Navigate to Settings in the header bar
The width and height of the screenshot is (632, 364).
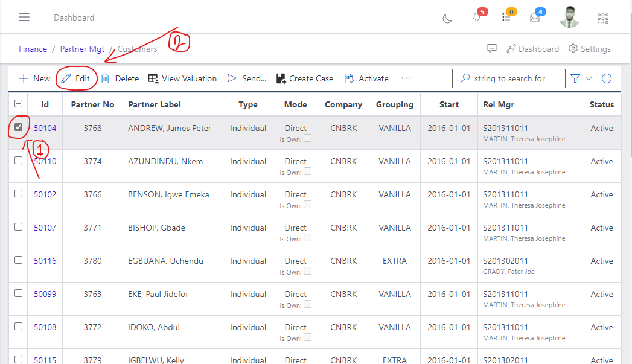pos(590,48)
